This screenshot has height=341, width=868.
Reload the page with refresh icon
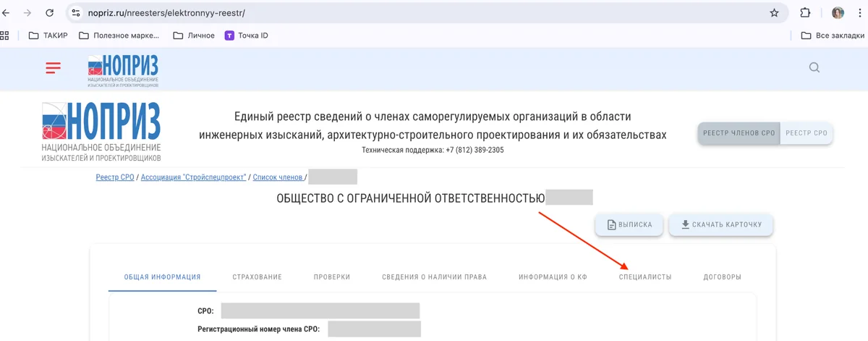(x=49, y=13)
